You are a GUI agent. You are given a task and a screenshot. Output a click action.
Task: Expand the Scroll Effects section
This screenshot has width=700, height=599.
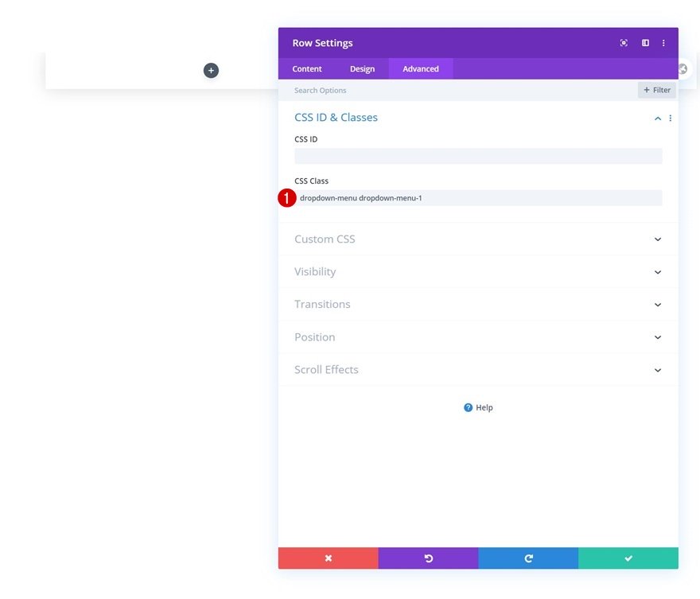[478, 370]
